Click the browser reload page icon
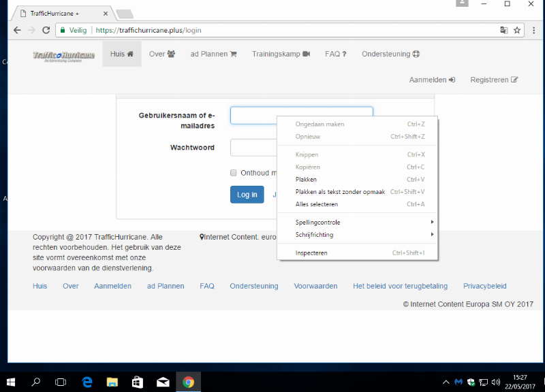This screenshot has width=545, height=392. tap(46, 30)
